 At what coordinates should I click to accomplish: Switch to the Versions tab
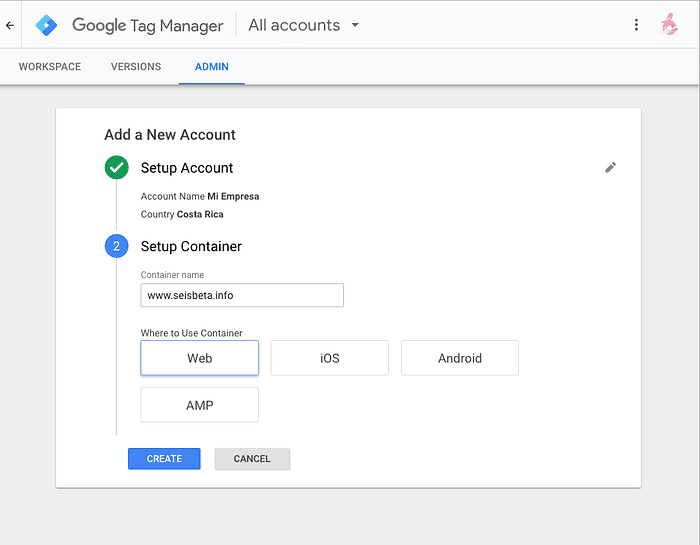pos(136,67)
